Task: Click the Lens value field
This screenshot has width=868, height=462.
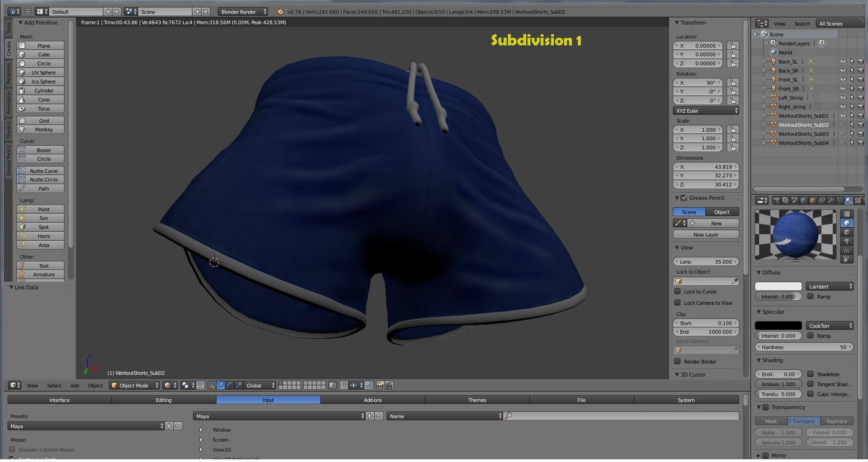Action: click(x=706, y=262)
